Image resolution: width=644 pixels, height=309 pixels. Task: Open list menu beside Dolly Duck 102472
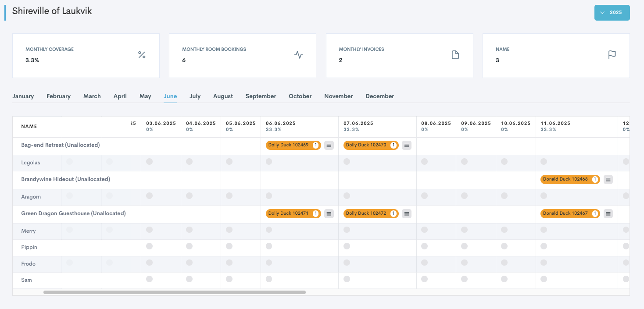[x=407, y=213]
